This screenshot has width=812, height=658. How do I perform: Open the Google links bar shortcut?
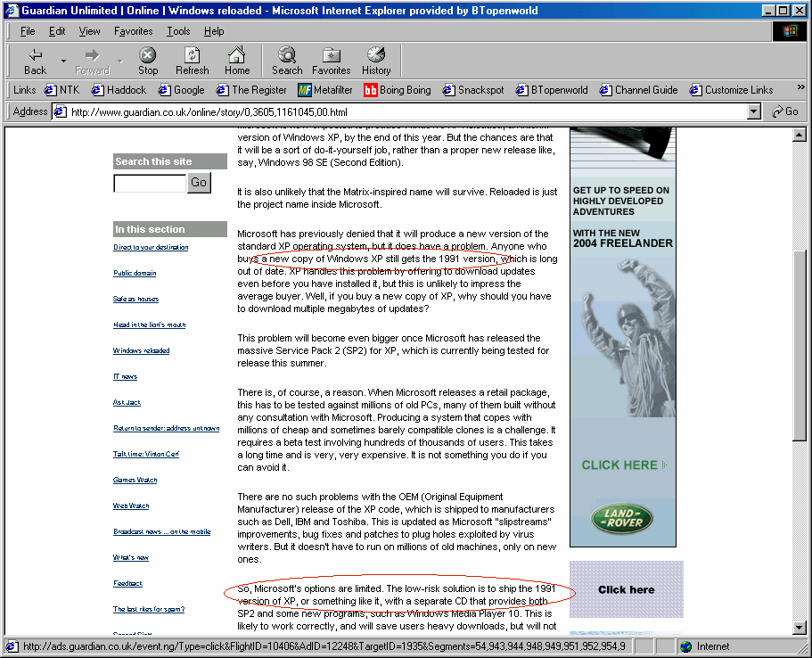[x=182, y=90]
